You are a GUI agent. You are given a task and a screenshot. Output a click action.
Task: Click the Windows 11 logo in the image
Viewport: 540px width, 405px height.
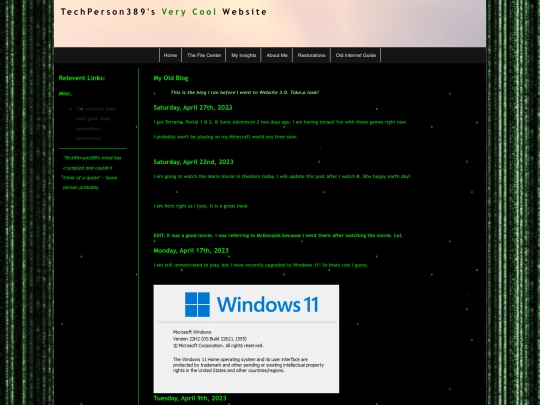(252, 304)
